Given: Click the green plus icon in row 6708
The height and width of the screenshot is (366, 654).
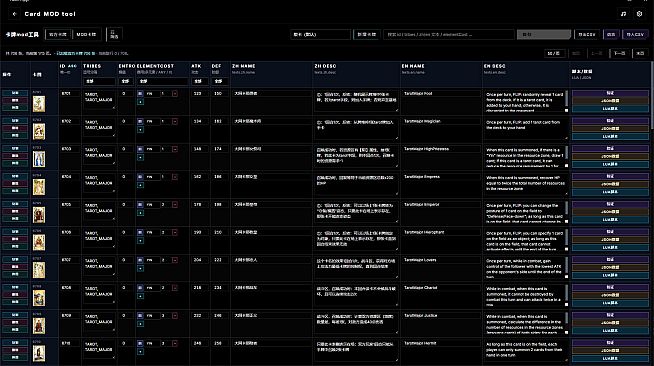Looking at the screenshot, I should click(x=140, y=296).
